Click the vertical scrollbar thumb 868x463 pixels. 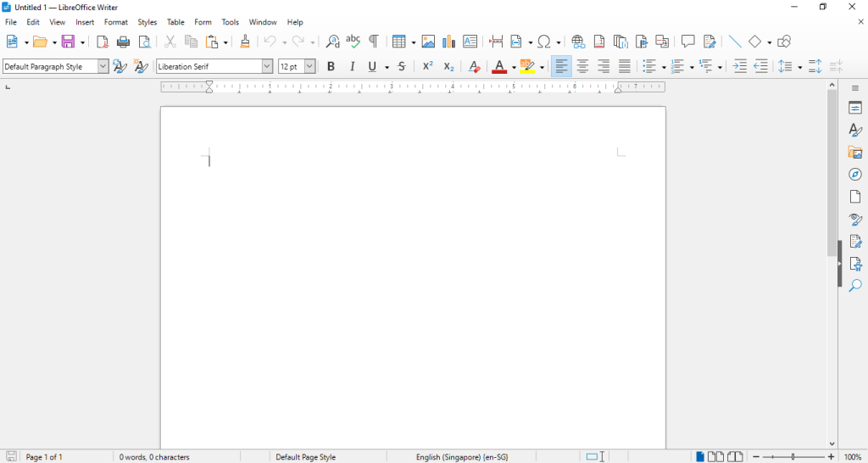tap(832, 171)
